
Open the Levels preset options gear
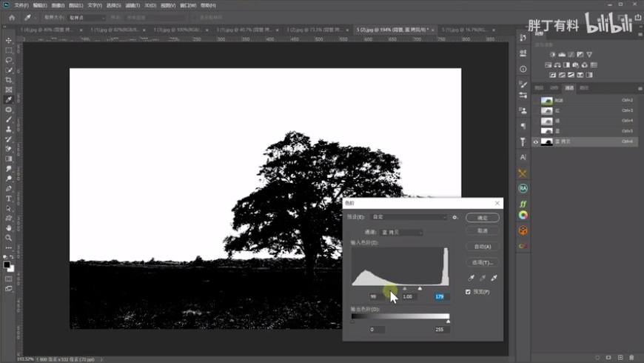pos(456,218)
